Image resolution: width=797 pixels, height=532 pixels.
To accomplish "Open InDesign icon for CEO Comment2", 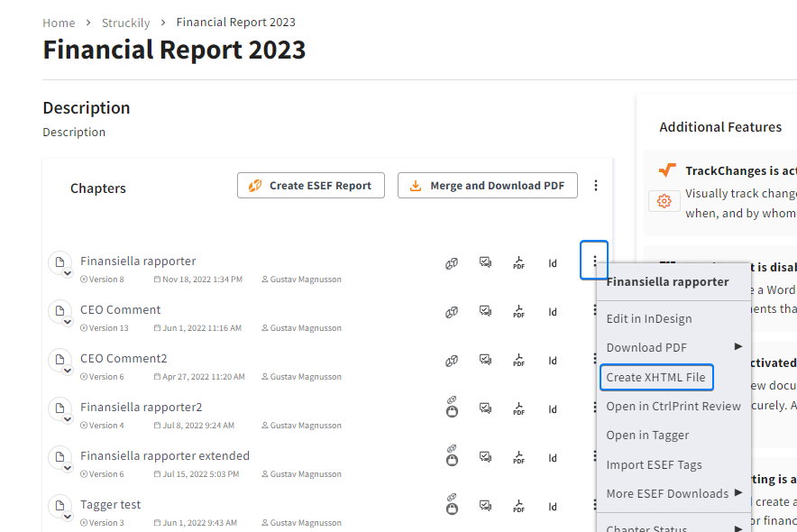I will tap(553, 361).
